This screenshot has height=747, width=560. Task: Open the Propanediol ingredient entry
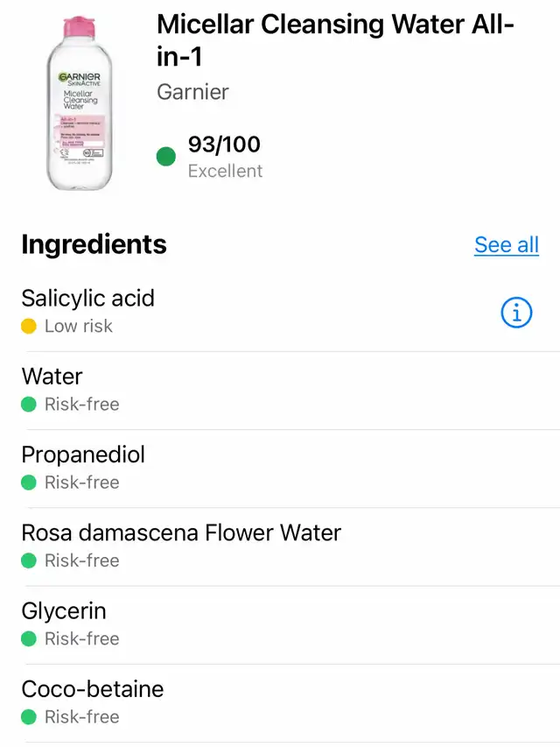coord(83,455)
